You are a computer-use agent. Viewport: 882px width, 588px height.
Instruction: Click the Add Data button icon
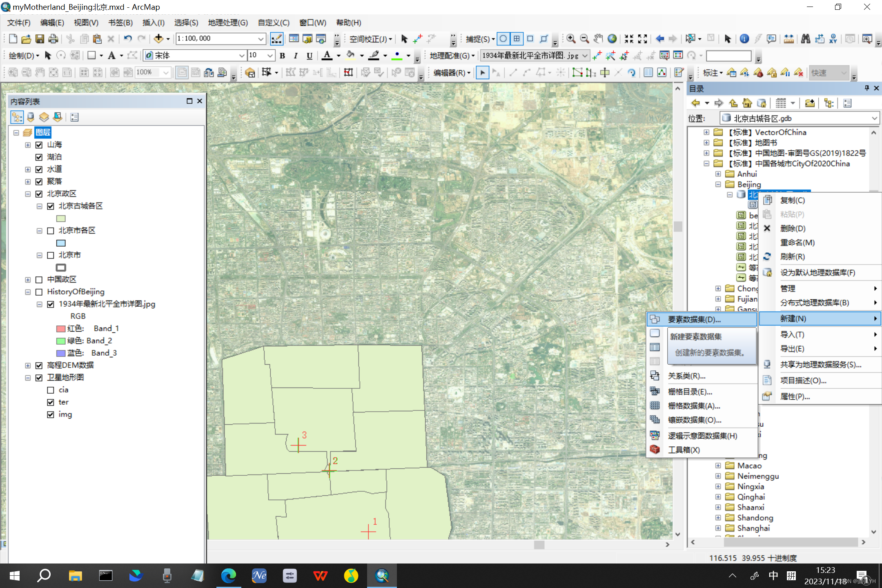pos(158,39)
